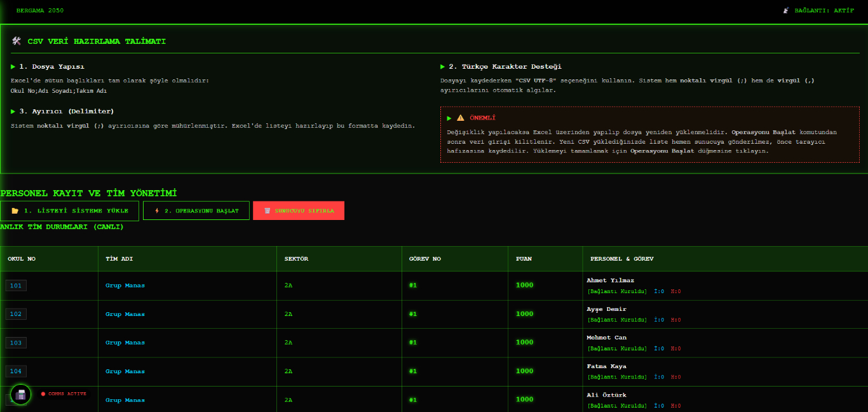Image resolution: width=868 pixels, height=412 pixels.
Task: Expand 2. Türkçe Karakter Desteği section
Action: click(501, 67)
